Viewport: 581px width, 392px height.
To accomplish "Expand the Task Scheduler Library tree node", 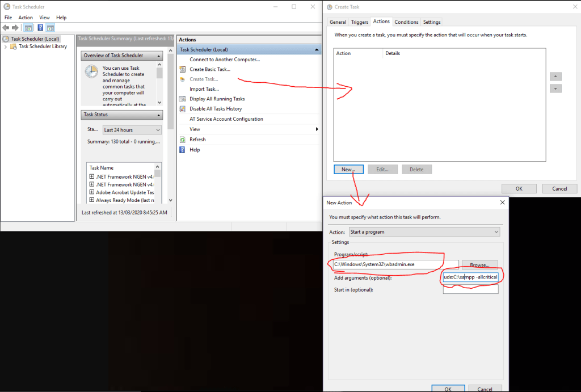I will click(6, 47).
